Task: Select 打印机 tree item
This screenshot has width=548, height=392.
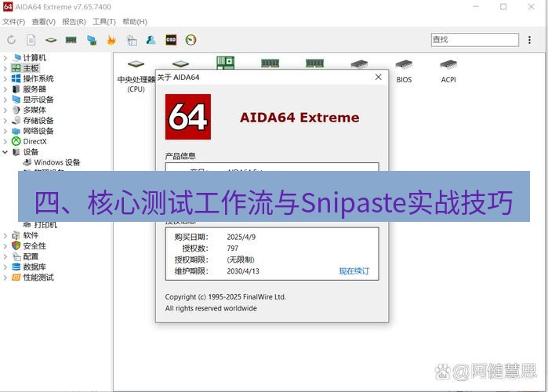Action: (45, 225)
